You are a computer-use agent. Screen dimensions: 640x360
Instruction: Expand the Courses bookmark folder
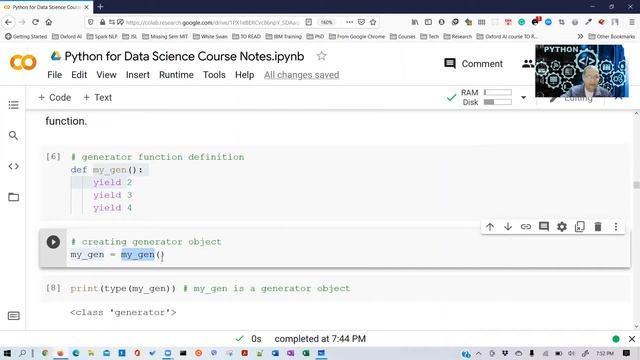coord(403,36)
